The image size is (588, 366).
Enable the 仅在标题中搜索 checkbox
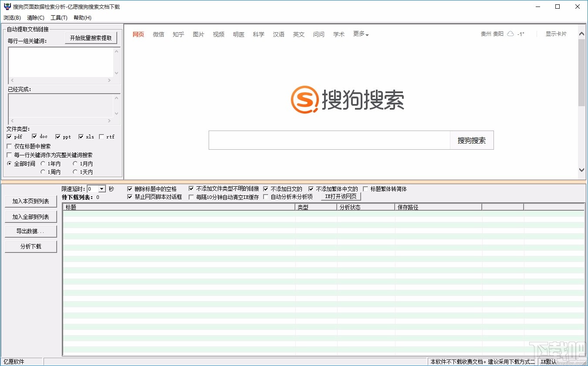9,146
